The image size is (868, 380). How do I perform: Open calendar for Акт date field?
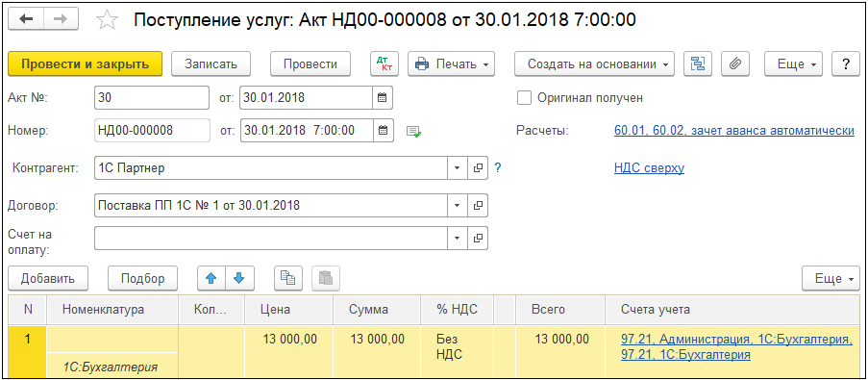point(383,98)
